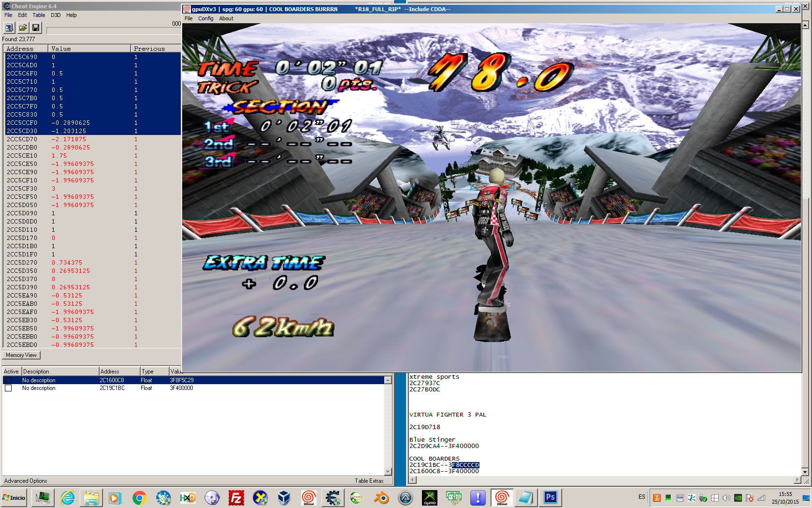Select result row 2CC5D270

coord(92,263)
